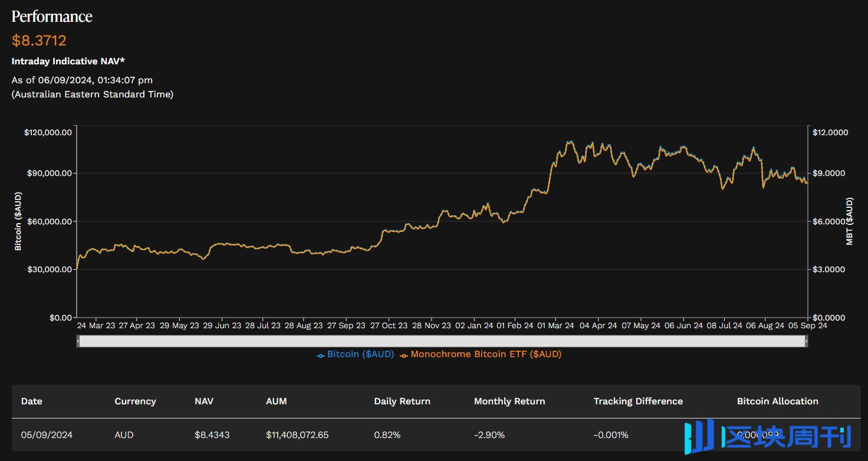Select the $11,408,072.65 AUM value
Screen dimensions: 868x461
[297, 435]
